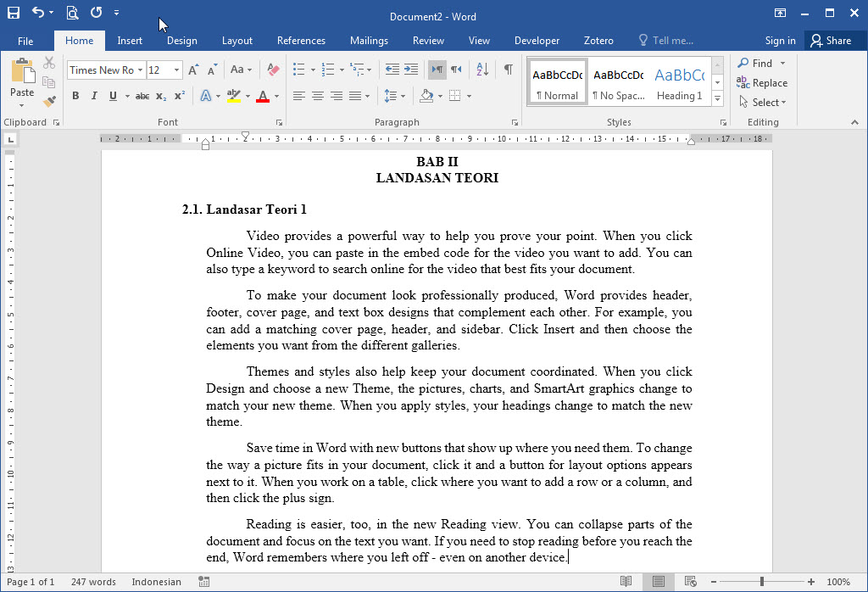The width and height of the screenshot is (868, 592).
Task: Apply strikethrough with the abc icon
Action: 142,97
